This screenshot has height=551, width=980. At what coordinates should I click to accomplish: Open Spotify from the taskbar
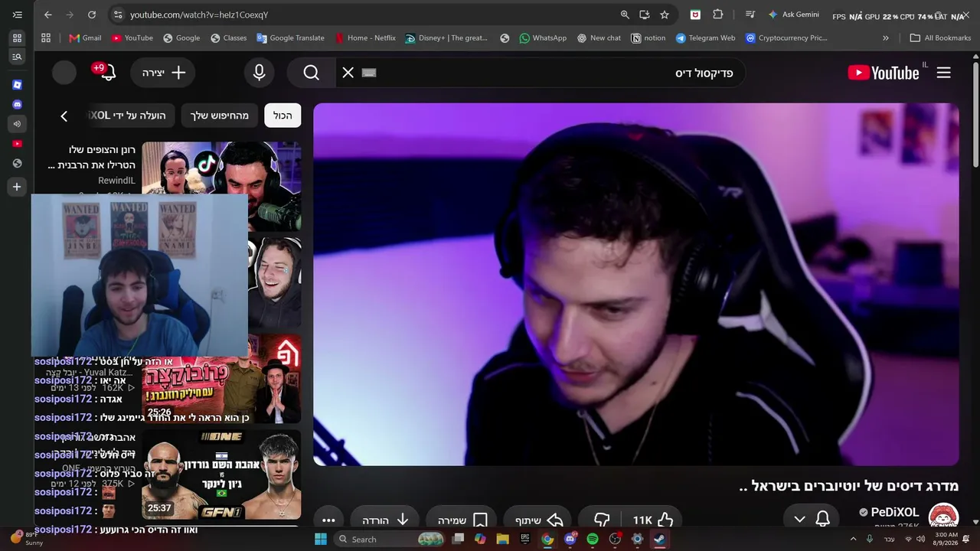pos(593,539)
